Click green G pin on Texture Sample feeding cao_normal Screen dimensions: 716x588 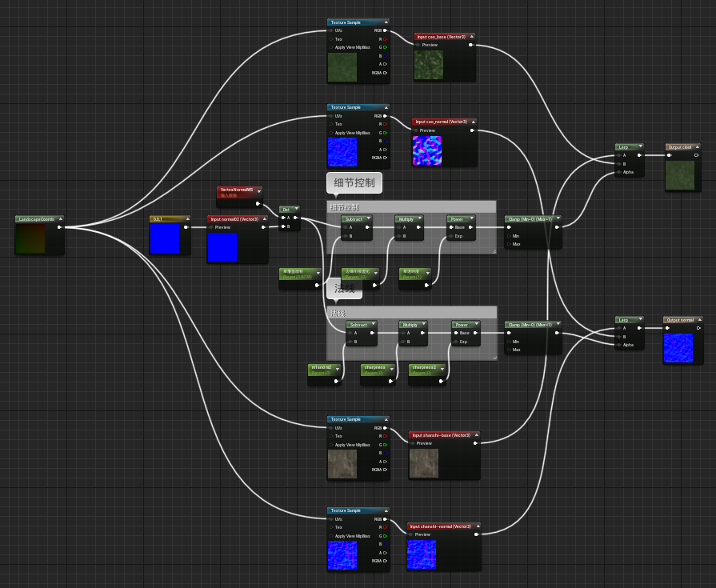(385, 133)
